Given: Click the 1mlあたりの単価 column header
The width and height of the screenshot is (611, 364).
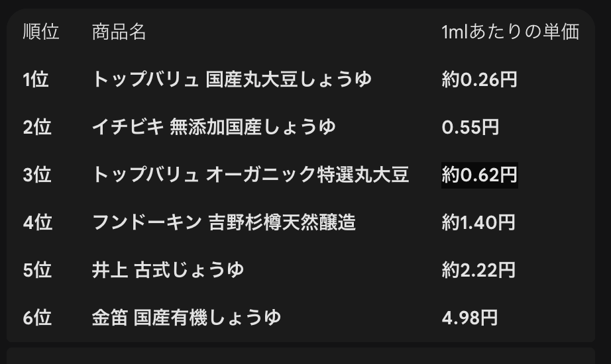Looking at the screenshot, I should tap(510, 32).
